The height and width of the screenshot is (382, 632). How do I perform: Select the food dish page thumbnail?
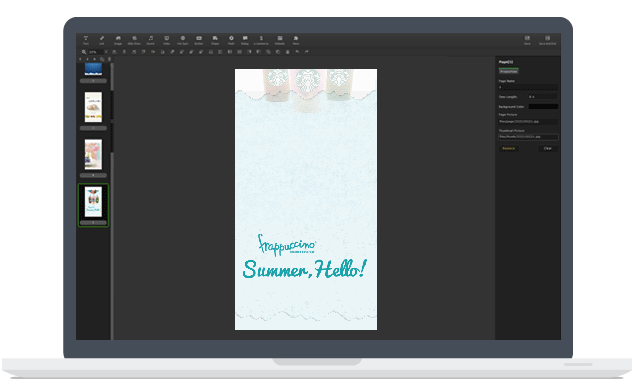click(93, 107)
